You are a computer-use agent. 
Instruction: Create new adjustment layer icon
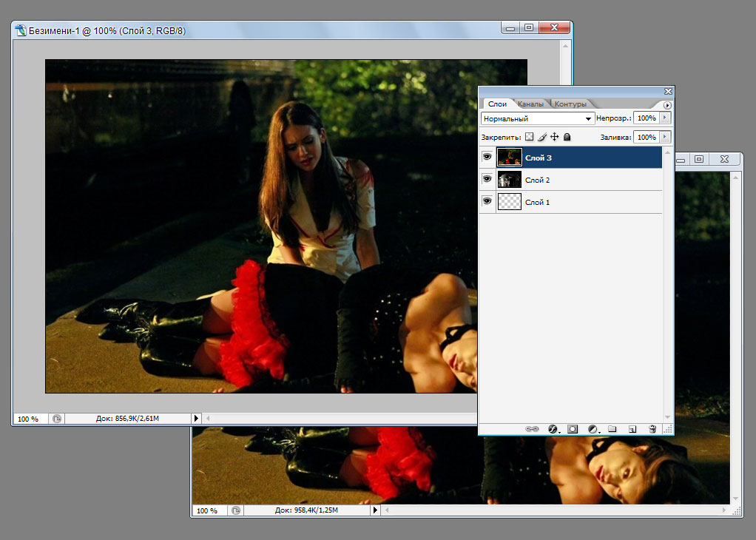[x=592, y=429]
